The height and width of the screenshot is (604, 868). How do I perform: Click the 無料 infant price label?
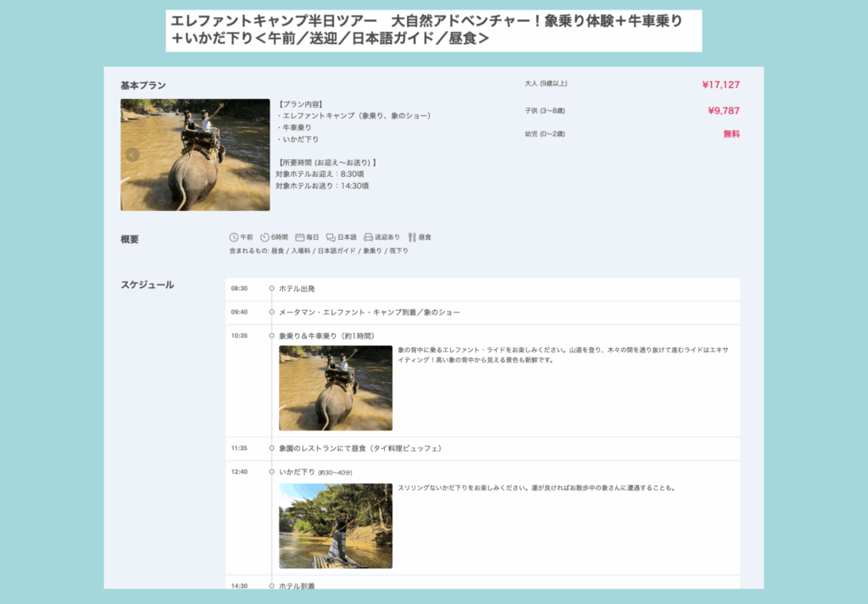tap(731, 134)
